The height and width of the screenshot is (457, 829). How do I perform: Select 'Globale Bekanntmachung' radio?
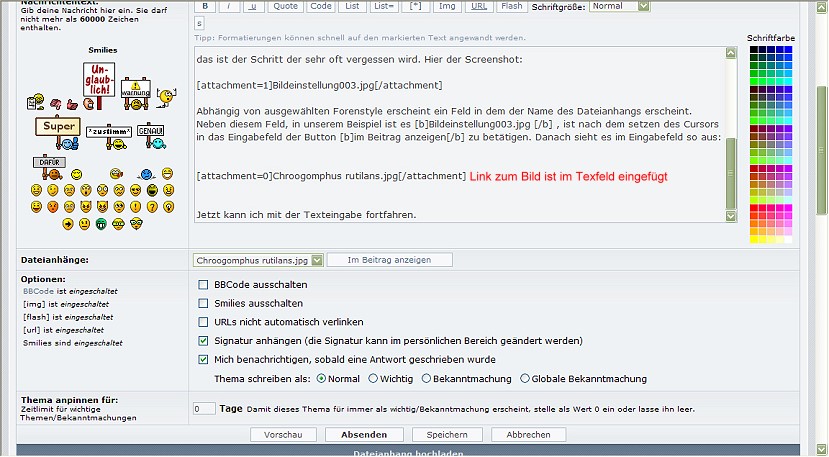tap(524, 379)
